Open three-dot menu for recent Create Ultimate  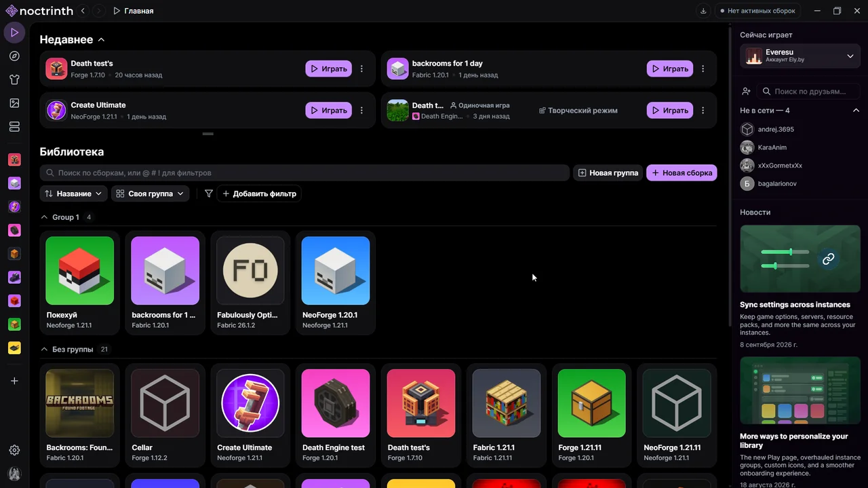361,110
